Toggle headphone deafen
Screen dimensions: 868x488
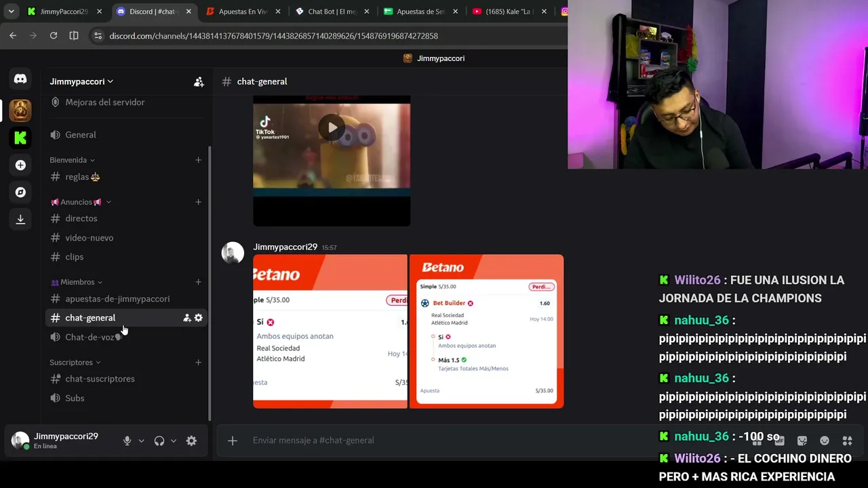click(x=159, y=441)
